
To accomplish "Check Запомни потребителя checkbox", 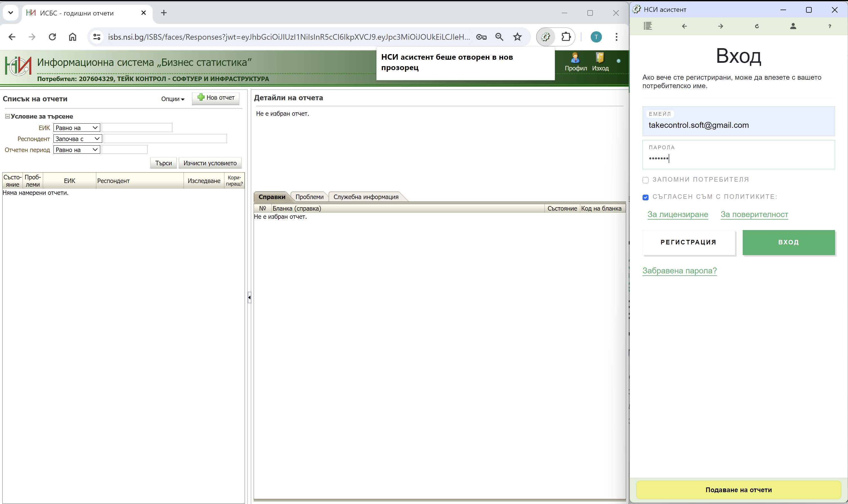I will [646, 180].
